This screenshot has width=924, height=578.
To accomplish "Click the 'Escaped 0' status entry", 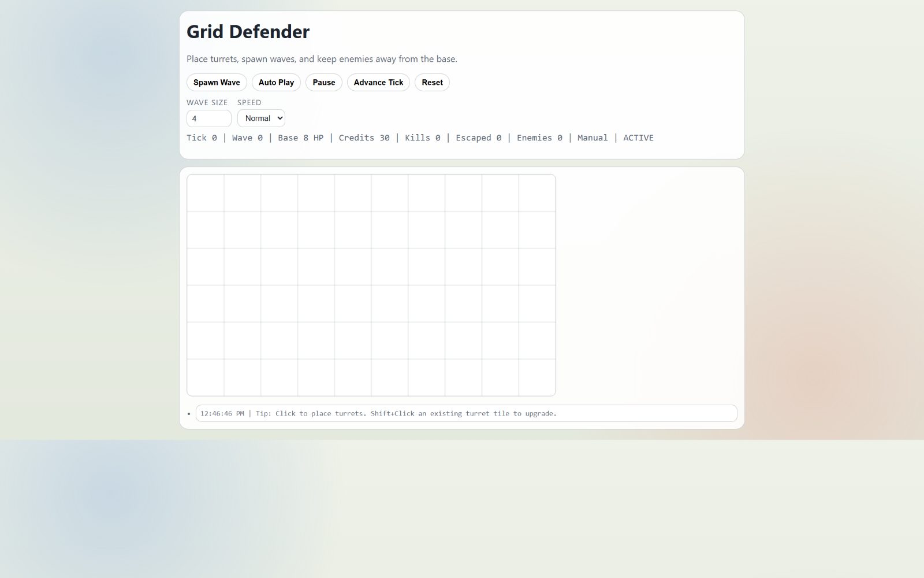I will [x=479, y=138].
